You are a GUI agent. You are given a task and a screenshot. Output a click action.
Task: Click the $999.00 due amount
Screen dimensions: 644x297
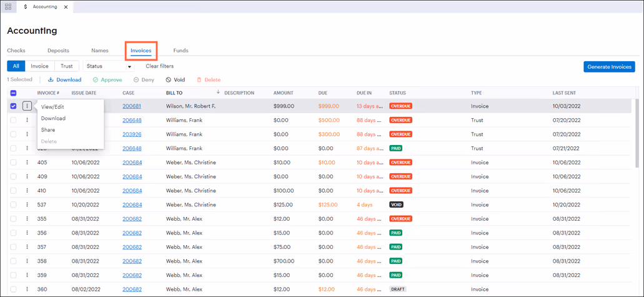point(329,106)
